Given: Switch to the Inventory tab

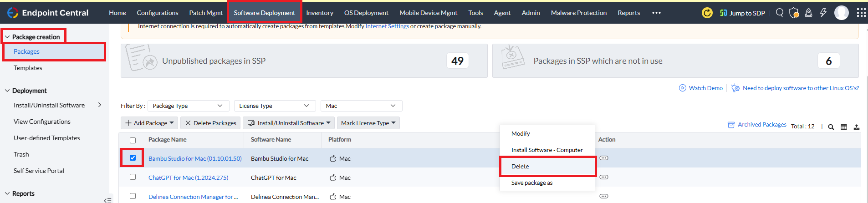Looking at the screenshot, I should 319,13.
